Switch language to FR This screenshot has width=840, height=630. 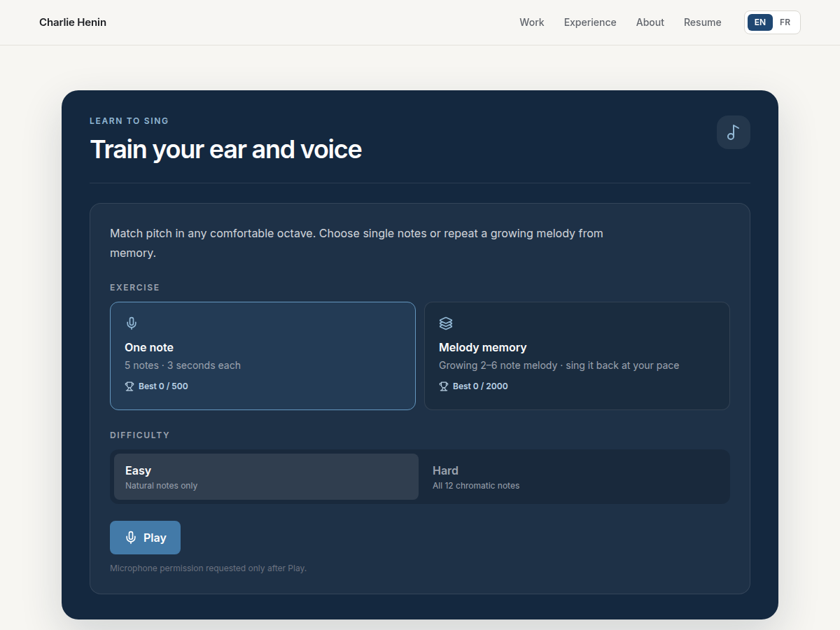[785, 22]
